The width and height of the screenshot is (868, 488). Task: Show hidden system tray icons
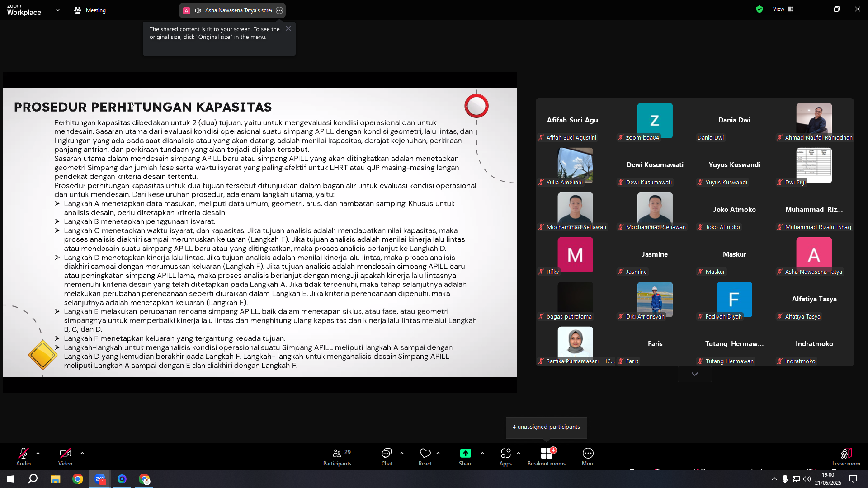(x=774, y=479)
